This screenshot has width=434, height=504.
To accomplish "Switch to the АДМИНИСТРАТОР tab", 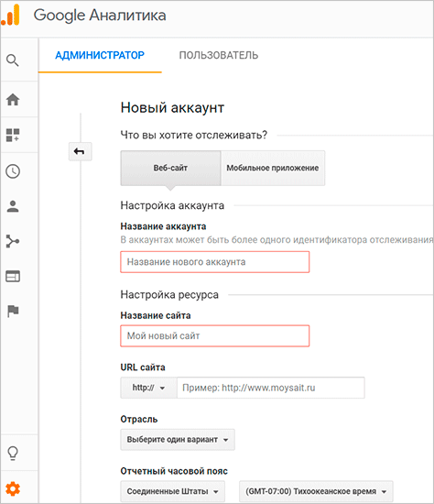I will tap(100, 55).
